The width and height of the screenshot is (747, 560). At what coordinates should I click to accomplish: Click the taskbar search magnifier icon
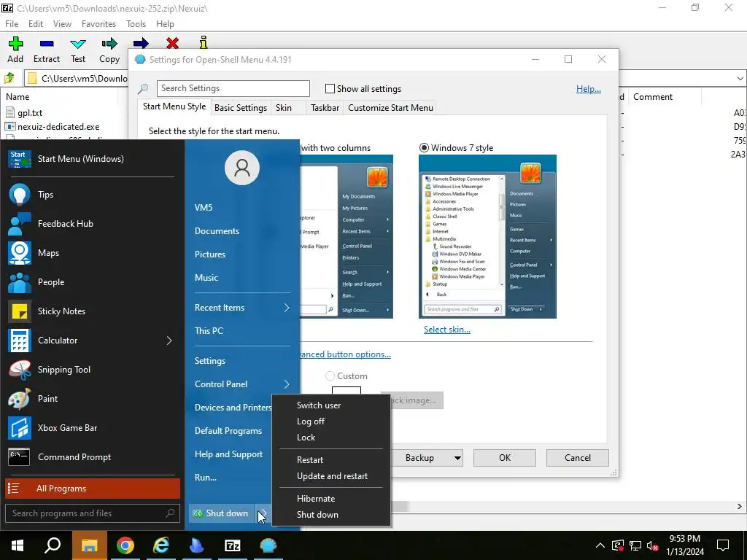(53, 545)
